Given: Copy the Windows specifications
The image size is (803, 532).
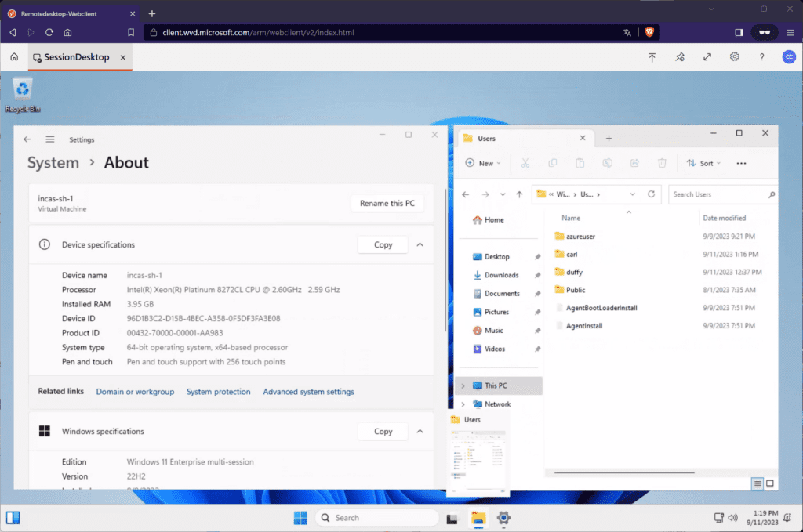Looking at the screenshot, I should tap(383, 431).
